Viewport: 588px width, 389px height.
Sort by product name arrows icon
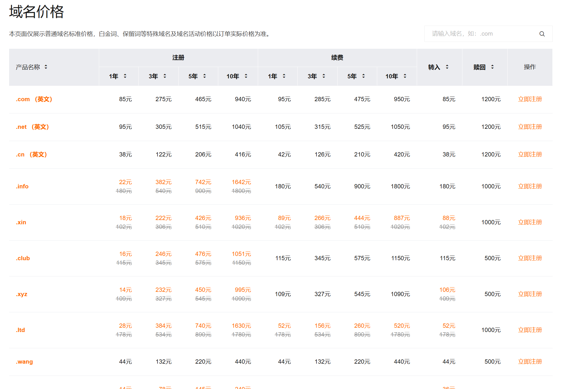pos(46,67)
